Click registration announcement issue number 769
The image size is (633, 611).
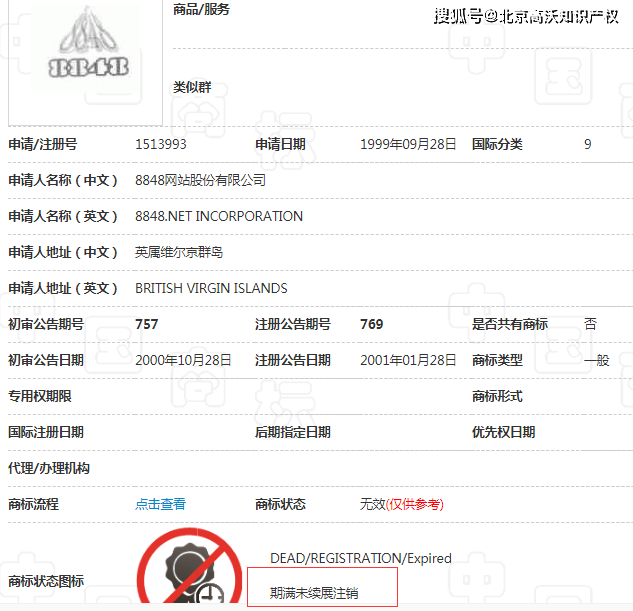[x=371, y=324]
